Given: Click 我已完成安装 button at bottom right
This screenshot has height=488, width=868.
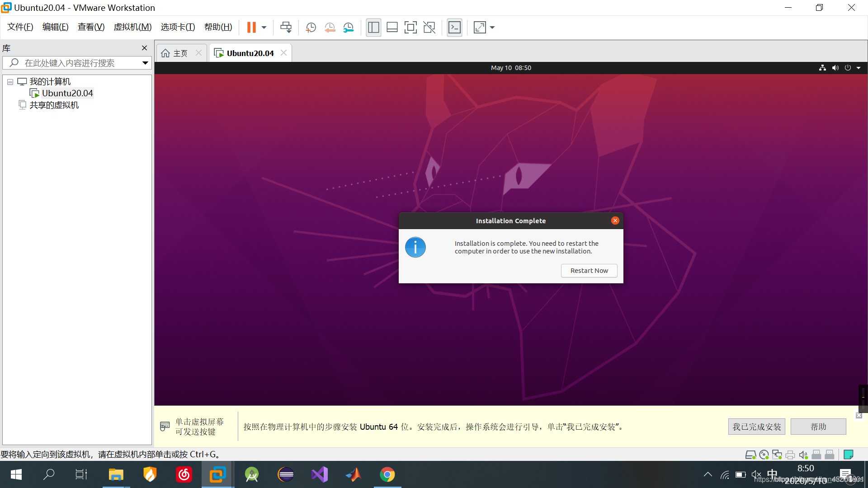Looking at the screenshot, I should [756, 427].
